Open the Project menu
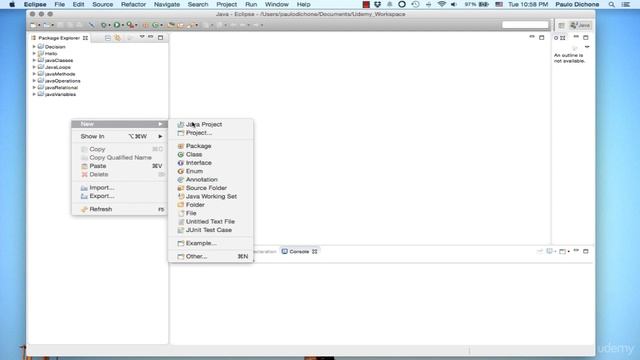 tap(227, 4)
